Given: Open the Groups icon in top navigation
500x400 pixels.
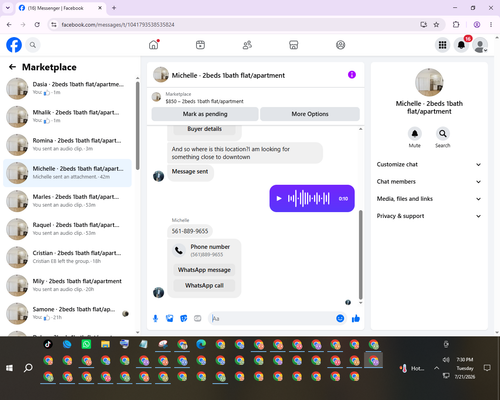Looking at the screenshot, I should [x=340, y=45].
